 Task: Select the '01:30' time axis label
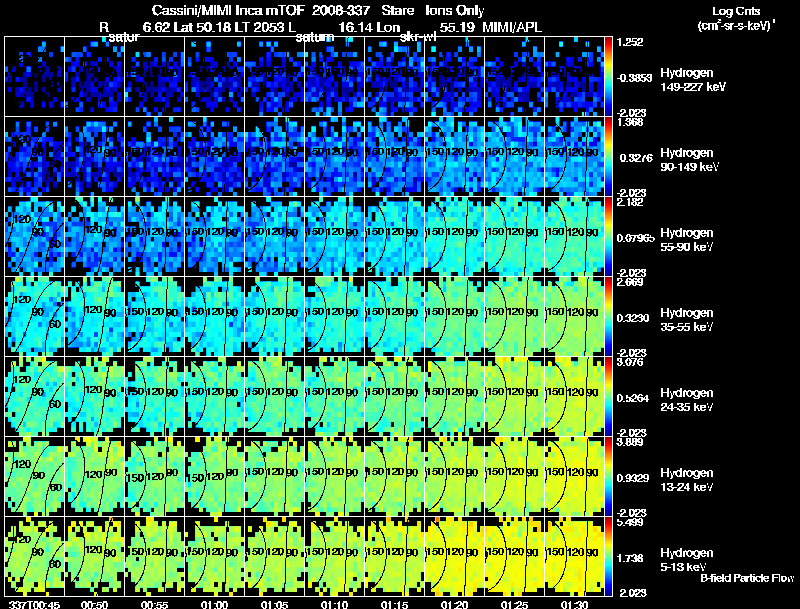click(x=574, y=605)
